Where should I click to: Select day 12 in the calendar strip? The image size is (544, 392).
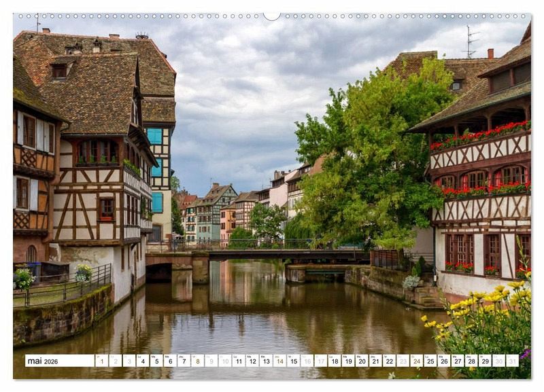click(x=252, y=361)
